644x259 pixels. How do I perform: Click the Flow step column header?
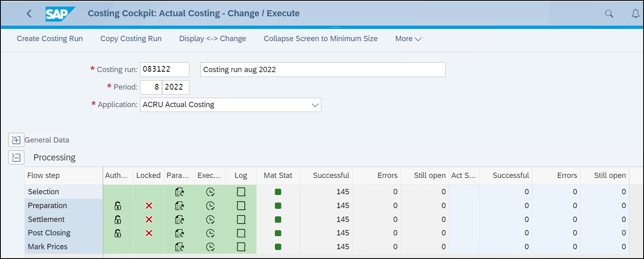pos(64,176)
